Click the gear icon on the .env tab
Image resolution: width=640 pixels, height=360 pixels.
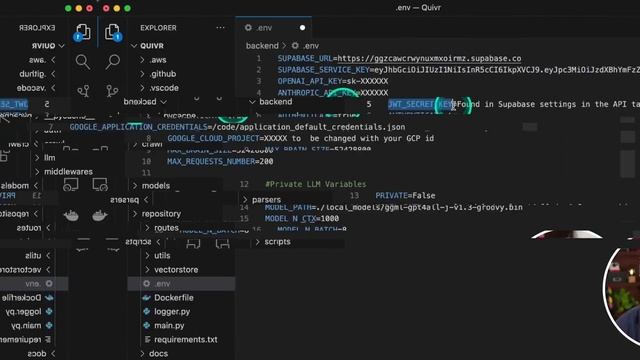(x=248, y=28)
